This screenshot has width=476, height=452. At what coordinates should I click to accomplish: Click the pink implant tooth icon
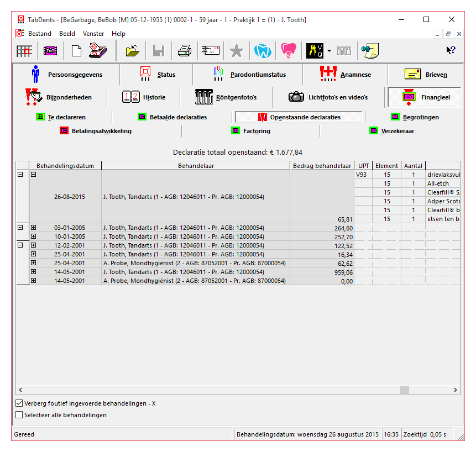pyautogui.click(x=289, y=50)
